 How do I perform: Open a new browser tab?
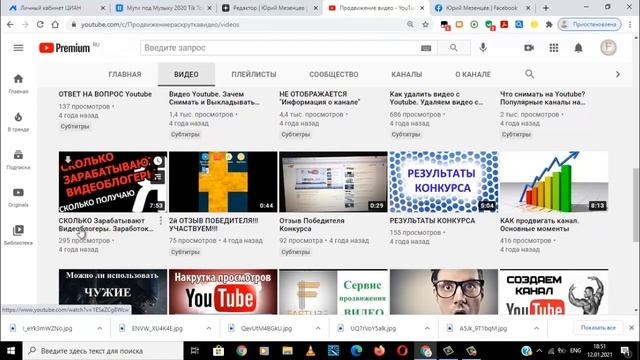[546, 8]
